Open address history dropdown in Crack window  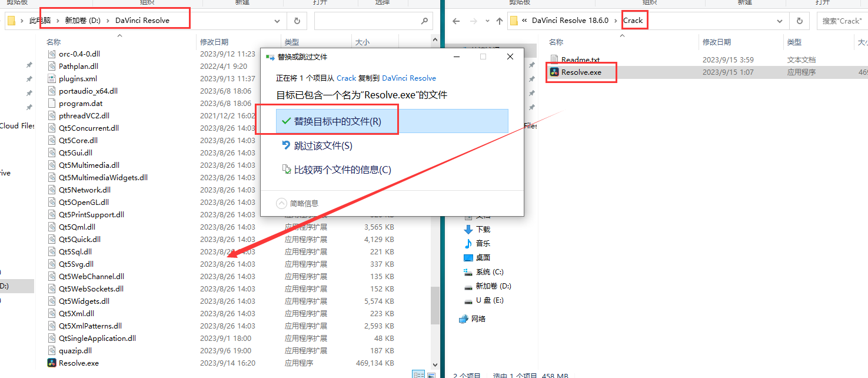tap(780, 21)
